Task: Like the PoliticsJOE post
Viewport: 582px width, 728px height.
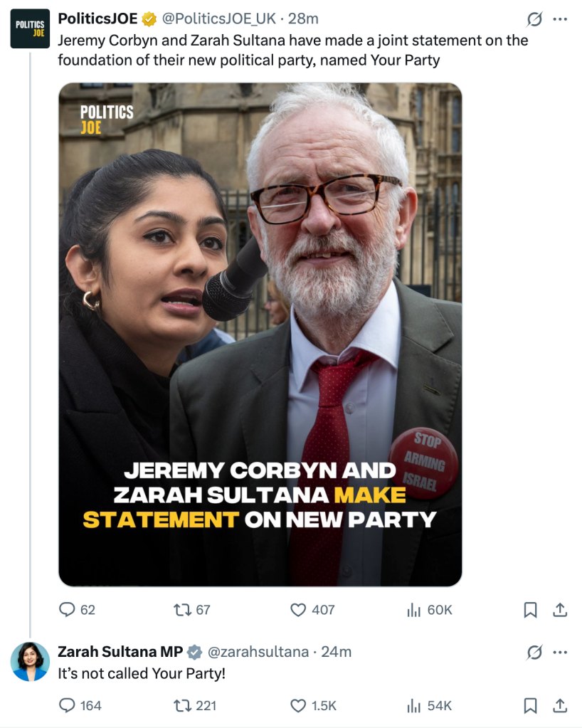Action: 299,610
